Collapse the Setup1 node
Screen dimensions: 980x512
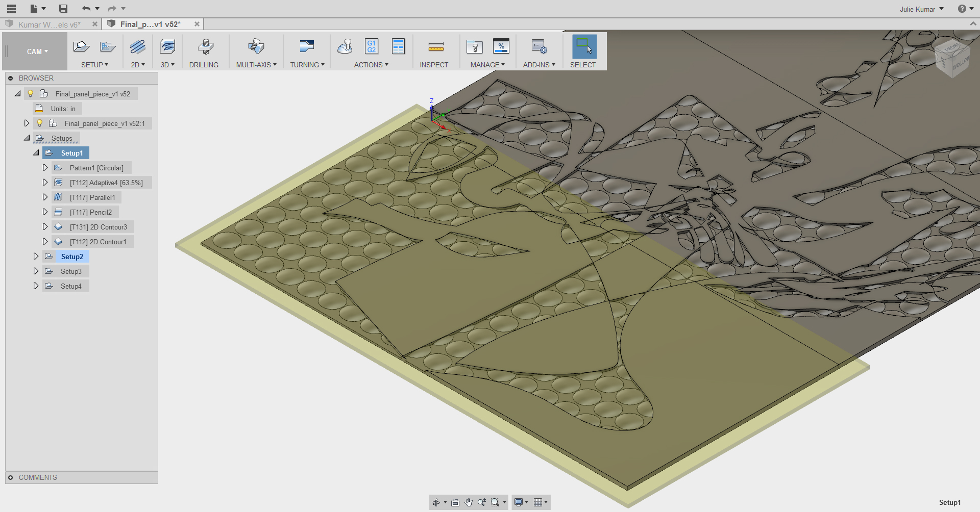36,153
